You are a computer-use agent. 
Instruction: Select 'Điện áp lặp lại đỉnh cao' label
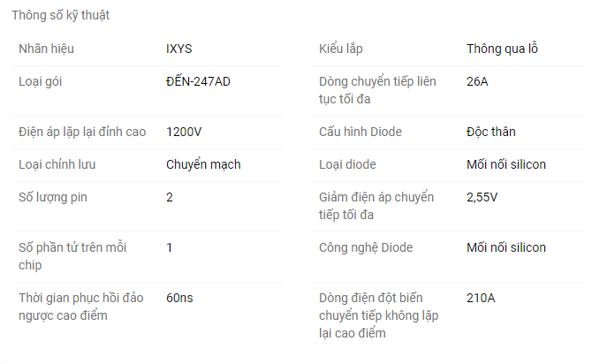click(x=82, y=132)
